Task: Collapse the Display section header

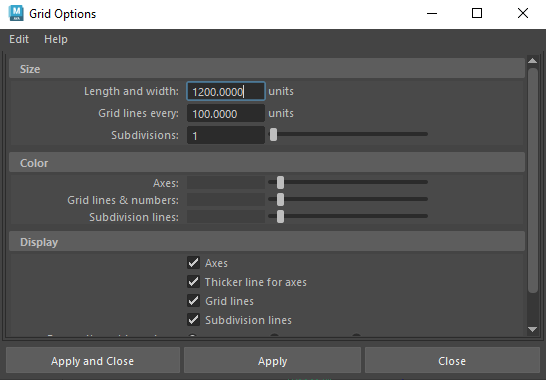Action: click(x=267, y=242)
